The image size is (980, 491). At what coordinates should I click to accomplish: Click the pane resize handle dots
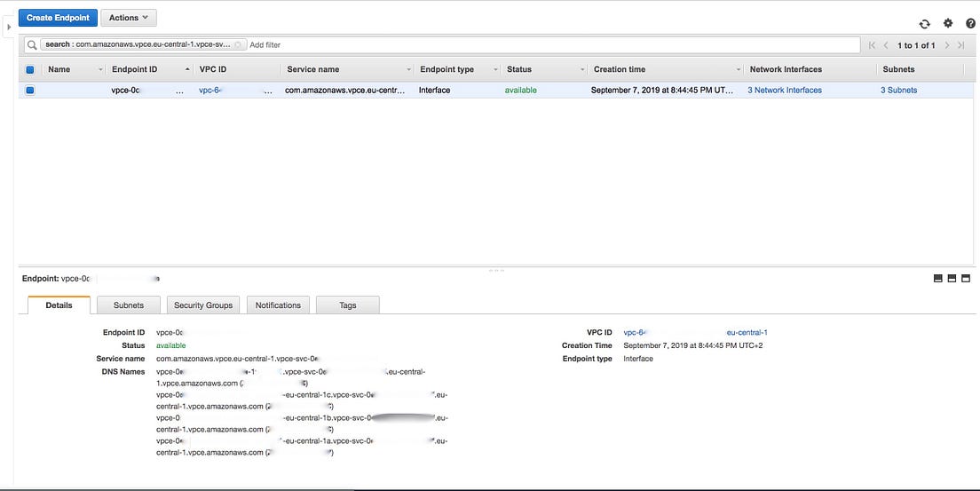pos(496,270)
